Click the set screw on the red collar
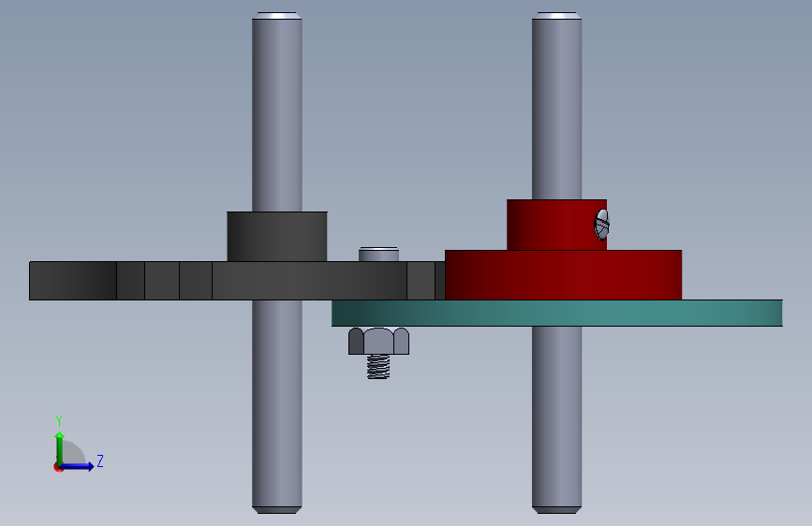This screenshot has height=526, width=812. [x=601, y=225]
